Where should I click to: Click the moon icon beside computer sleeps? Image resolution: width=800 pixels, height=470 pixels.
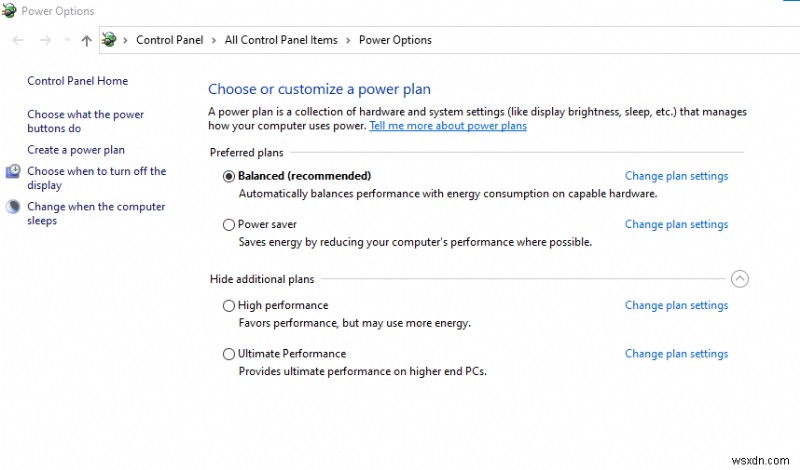pos(13,207)
